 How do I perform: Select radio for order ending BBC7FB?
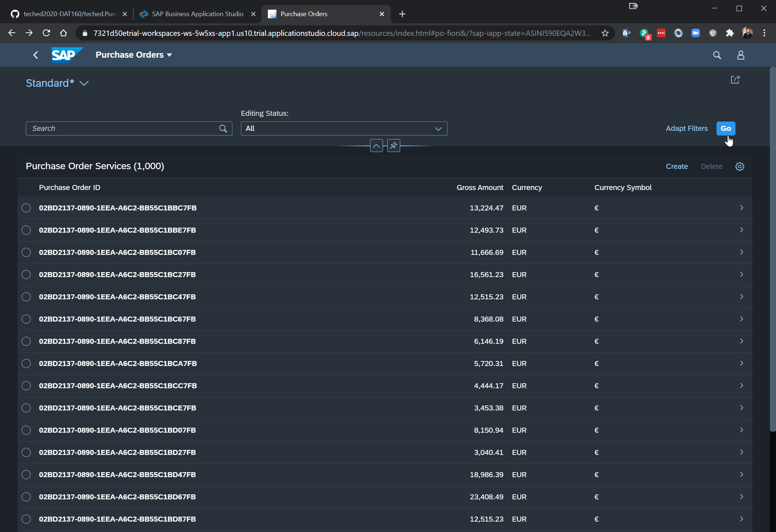tap(26, 208)
